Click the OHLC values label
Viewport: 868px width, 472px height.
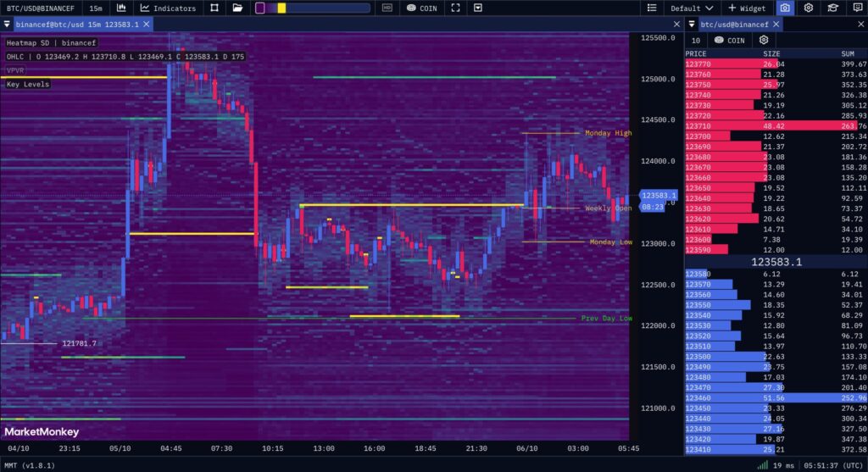125,57
